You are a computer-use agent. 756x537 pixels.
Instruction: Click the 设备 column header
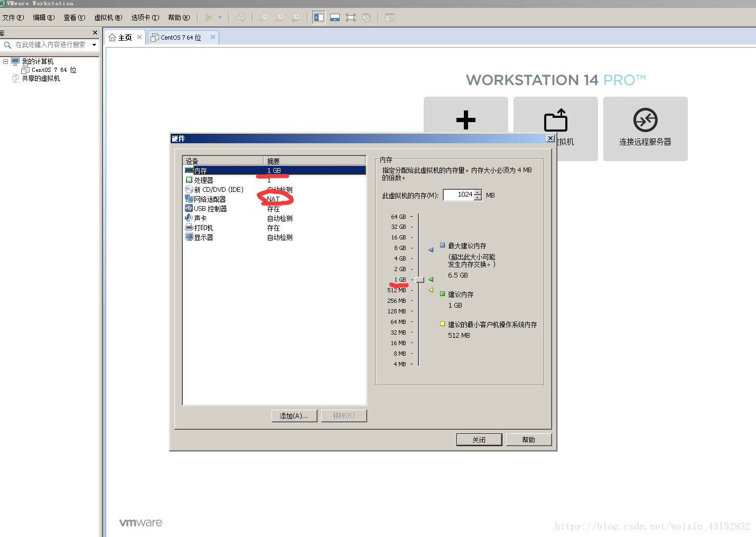(223, 161)
